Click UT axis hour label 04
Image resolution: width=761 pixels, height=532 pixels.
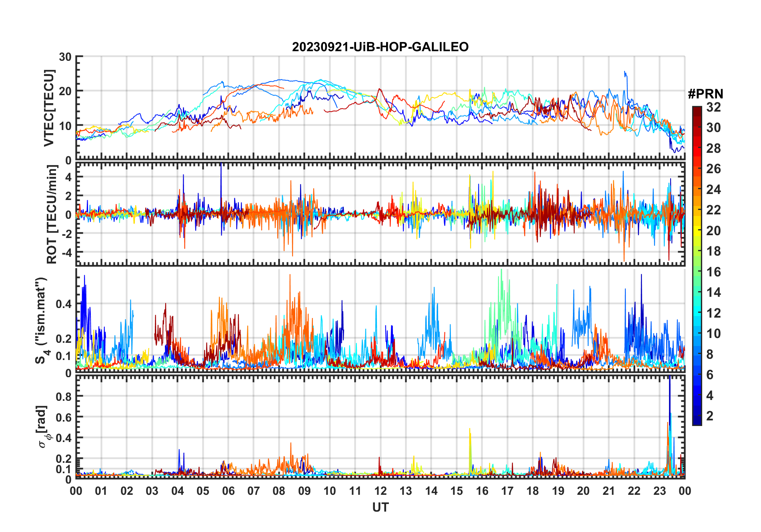point(177,491)
